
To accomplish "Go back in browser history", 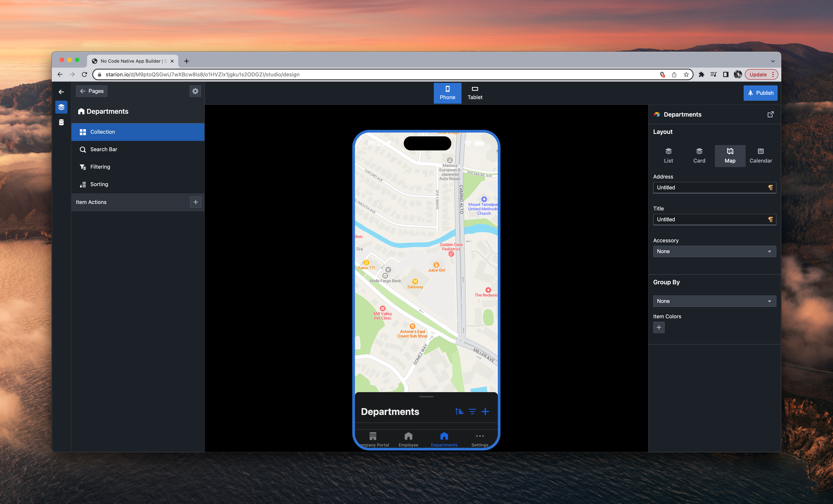I will 60,74.
